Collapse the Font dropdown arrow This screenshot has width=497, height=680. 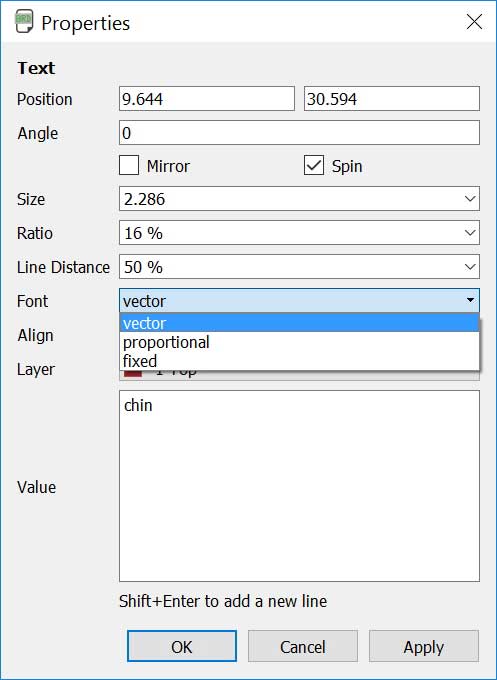click(x=470, y=300)
